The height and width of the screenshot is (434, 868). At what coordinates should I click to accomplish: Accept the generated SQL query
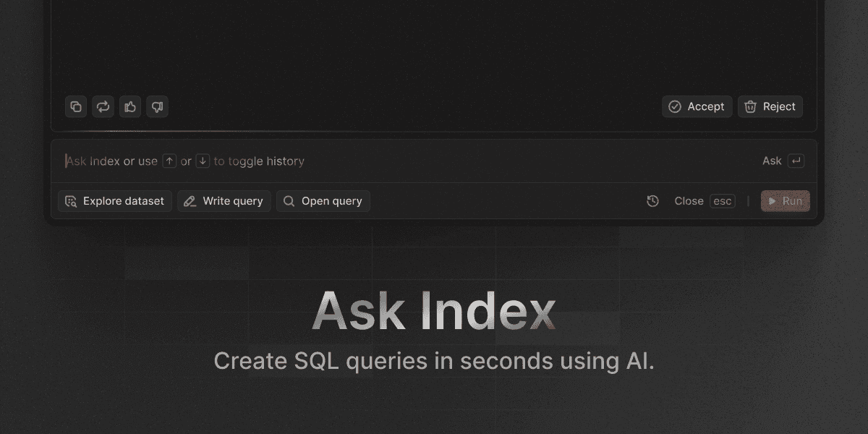tap(697, 106)
